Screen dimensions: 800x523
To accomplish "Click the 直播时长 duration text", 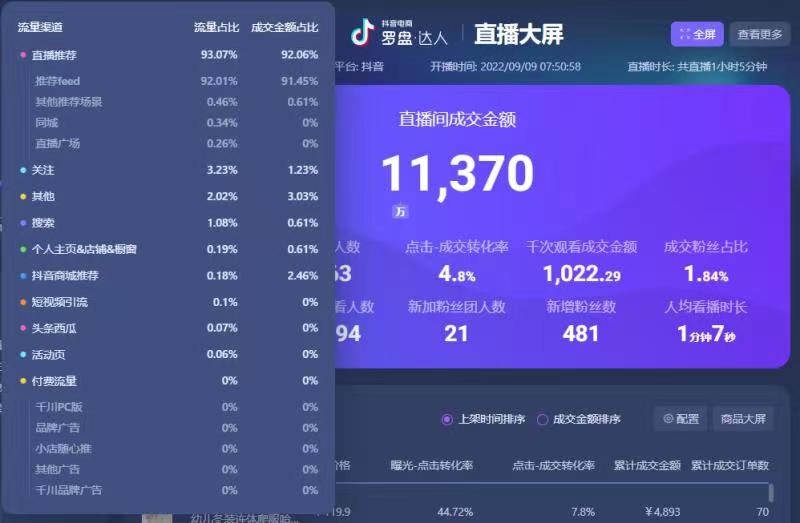I will pyautogui.click(x=697, y=67).
